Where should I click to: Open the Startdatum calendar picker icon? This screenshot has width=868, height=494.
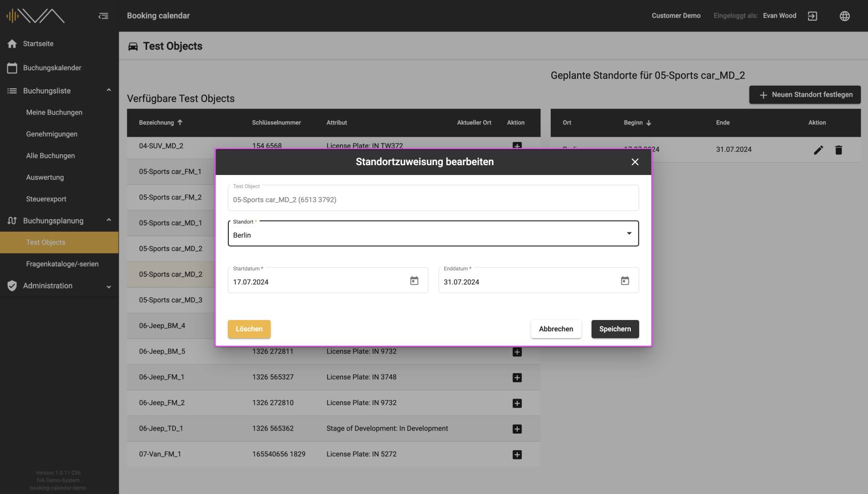tap(414, 281)
